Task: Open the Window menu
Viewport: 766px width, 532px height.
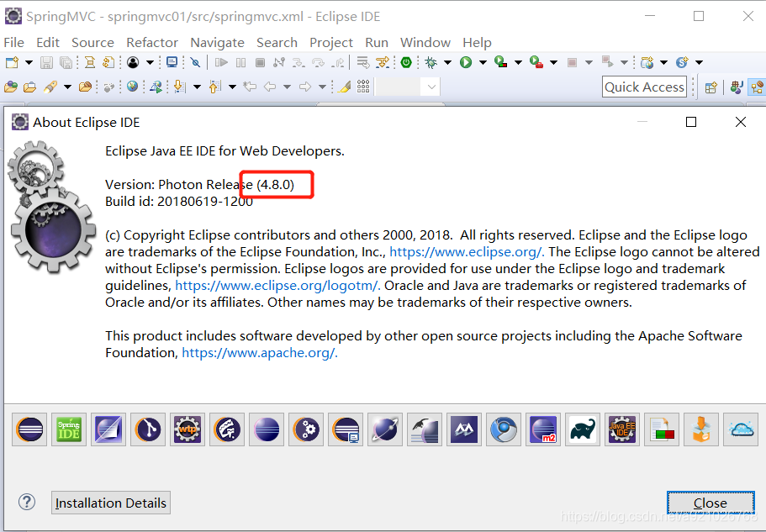Action: 425,43
